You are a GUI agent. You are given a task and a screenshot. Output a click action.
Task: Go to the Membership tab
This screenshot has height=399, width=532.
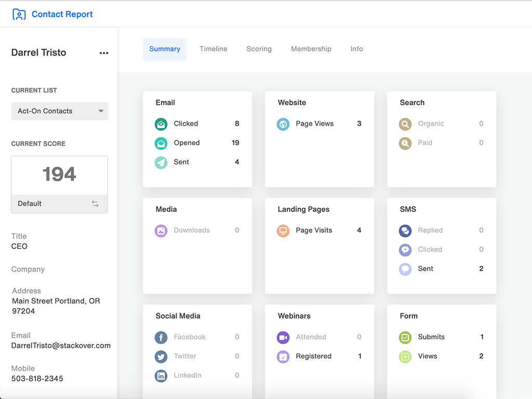tap(311, 49)
